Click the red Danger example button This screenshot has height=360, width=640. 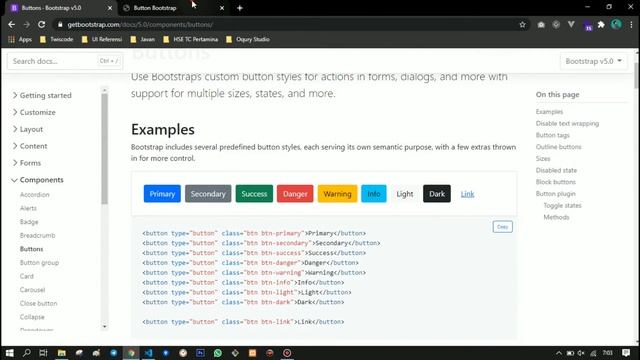pyautogui.click(x=295, y=194)
